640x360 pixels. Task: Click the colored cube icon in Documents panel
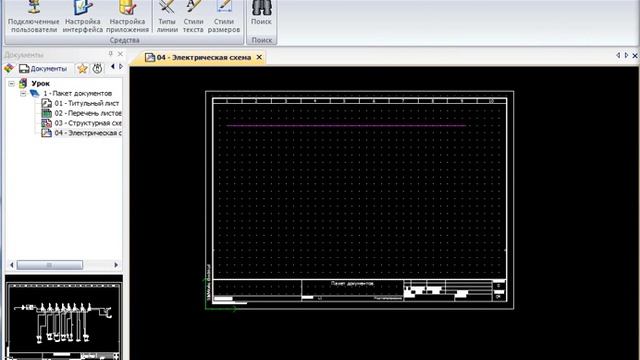coord(9,69)
